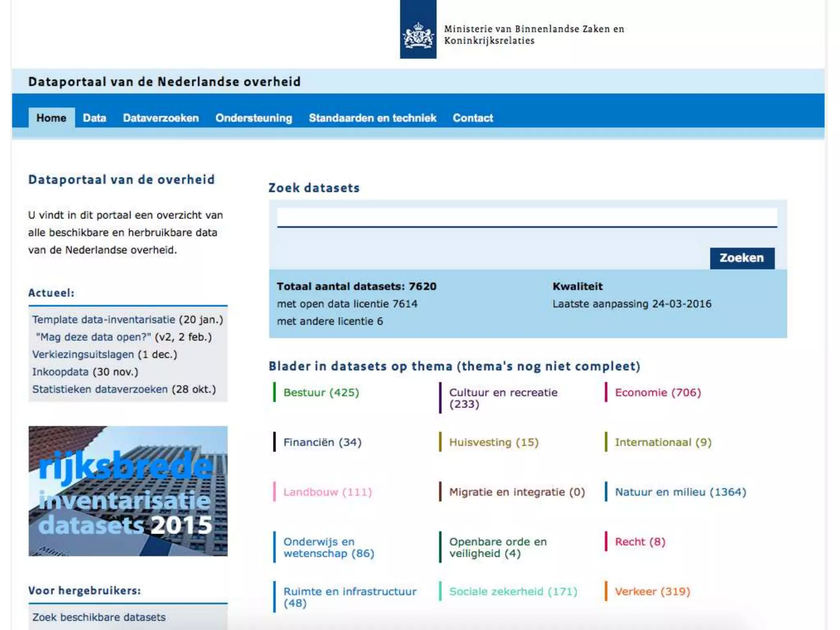Open the rijksbrede inventarisatie datasets 2015 banner
This screenshot has height=630, width=840.
pyautogui.click(x=128, y=491)
